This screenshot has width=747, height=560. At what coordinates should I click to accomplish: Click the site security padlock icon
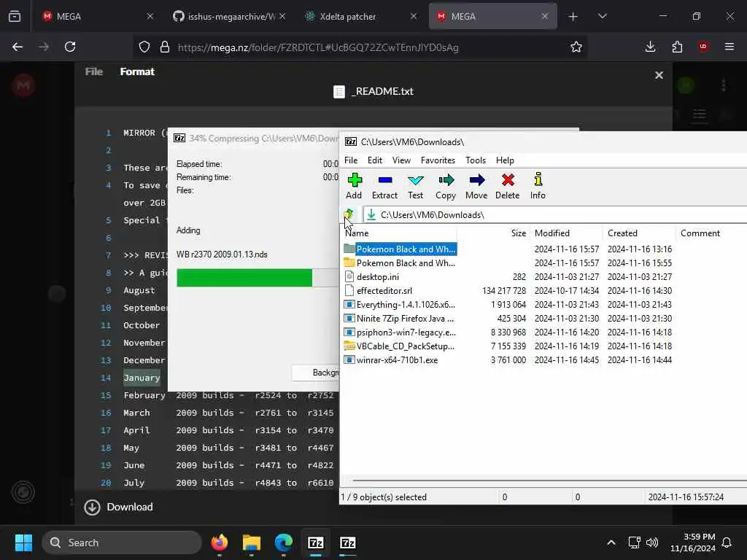pyautogui.click(x=165, y=47)
